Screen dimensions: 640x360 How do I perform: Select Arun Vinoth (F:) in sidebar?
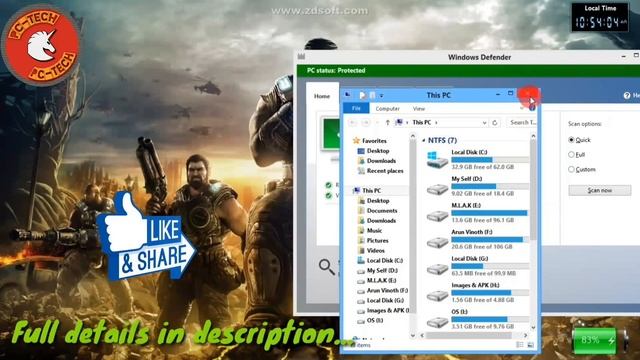[387, 291]
